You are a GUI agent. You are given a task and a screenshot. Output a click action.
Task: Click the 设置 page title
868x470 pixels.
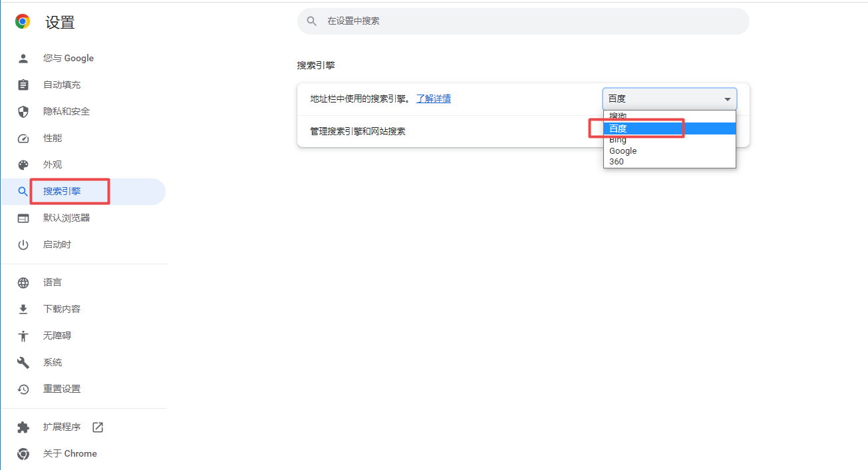(60, 23)
